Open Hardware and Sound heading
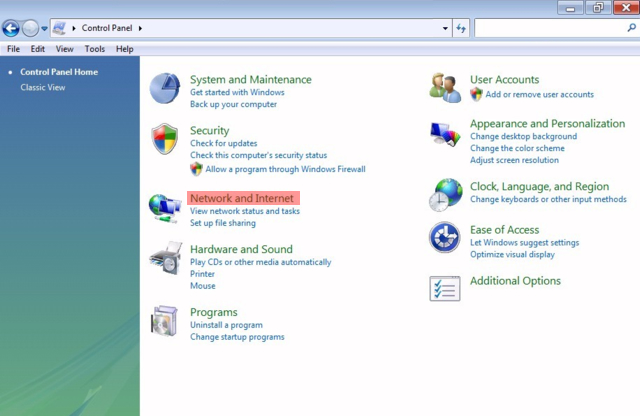Image resolution: width=640 pixels, height=416 pixels. point(241,249)
